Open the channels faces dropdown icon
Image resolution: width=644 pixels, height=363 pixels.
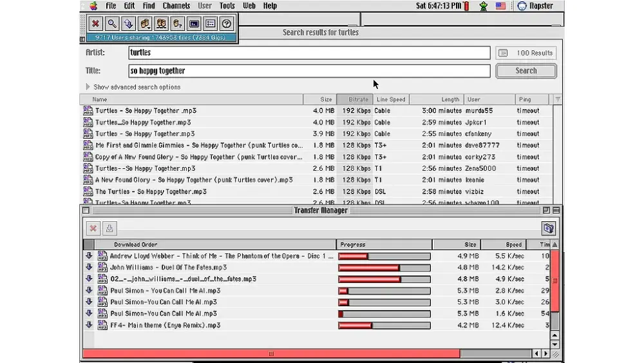pyautogui.click(x=144, y=24)
